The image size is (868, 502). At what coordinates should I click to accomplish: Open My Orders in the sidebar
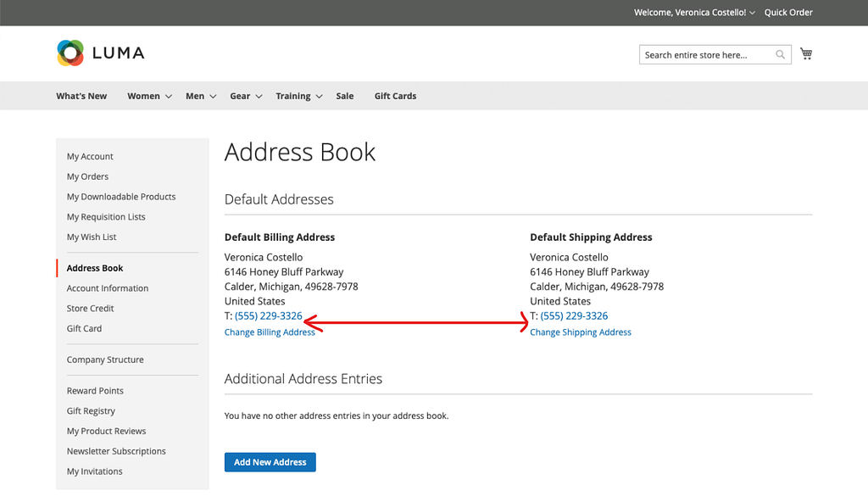tap(88, 176)
